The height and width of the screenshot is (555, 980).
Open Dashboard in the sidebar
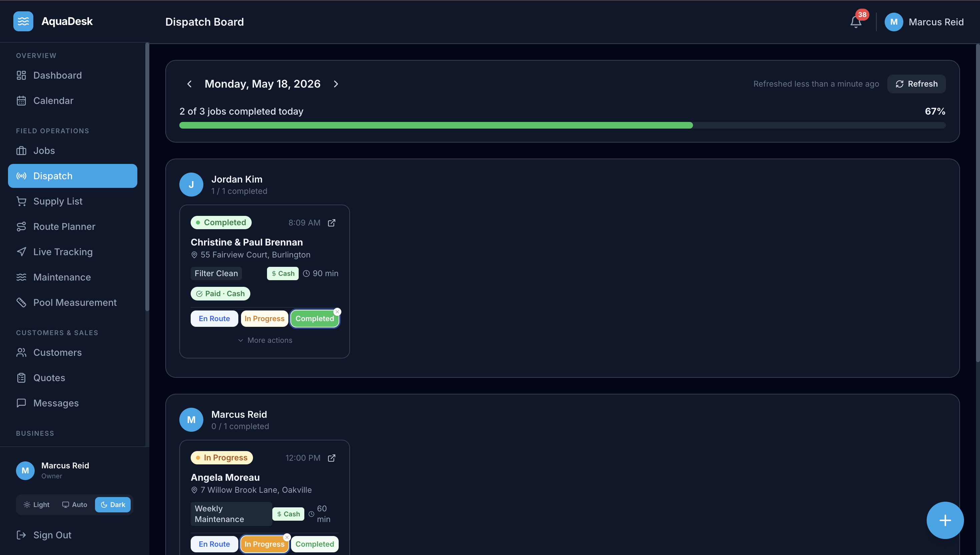72,76
